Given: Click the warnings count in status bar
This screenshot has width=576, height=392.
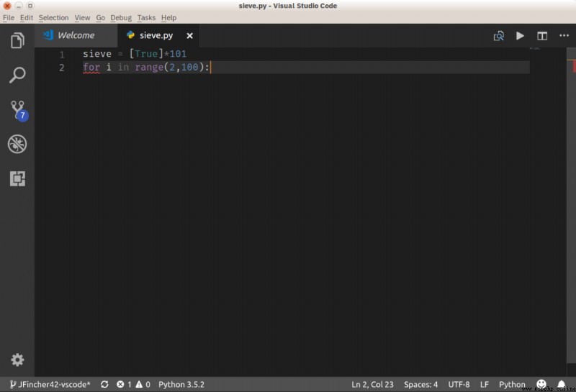Looking at the screenshot, I should 143,384.
